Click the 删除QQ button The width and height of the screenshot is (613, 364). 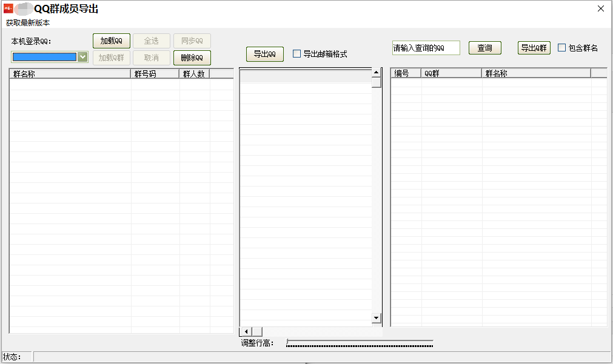tap(192, 58)
